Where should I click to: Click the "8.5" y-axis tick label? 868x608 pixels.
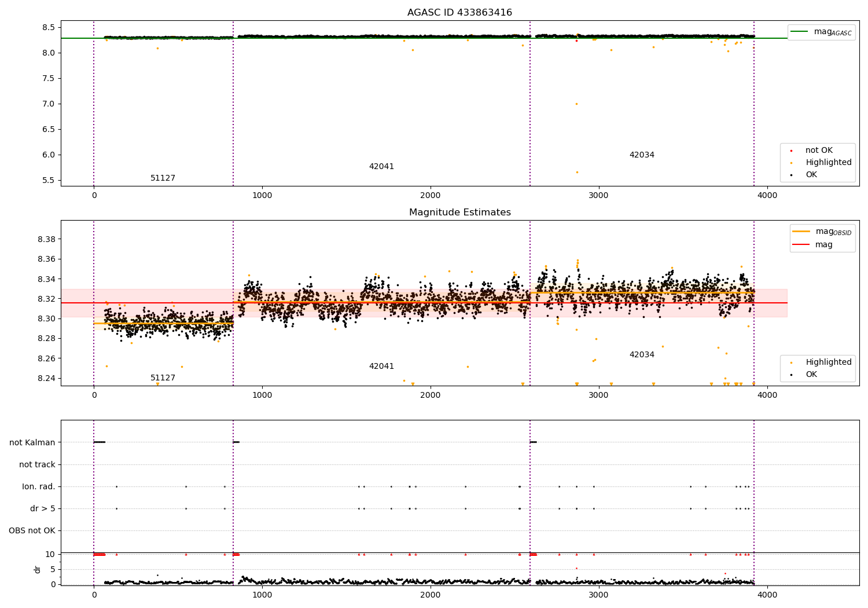click(x=49, y=28)
